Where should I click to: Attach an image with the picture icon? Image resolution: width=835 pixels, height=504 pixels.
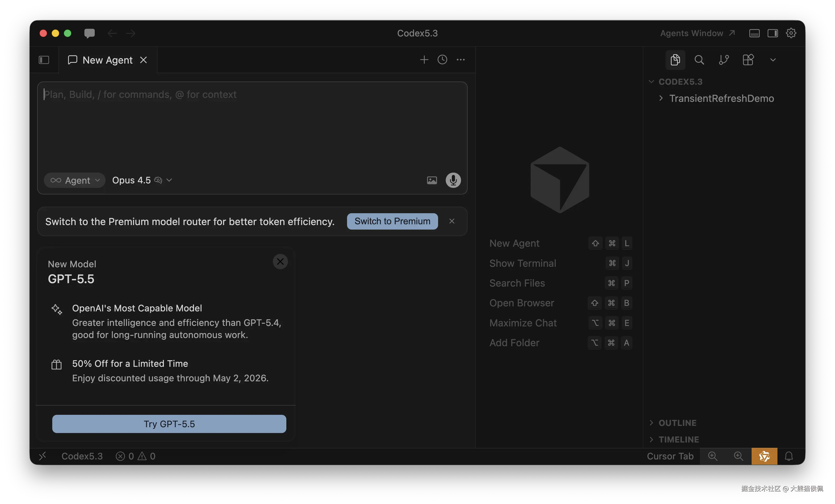[432, 180]
